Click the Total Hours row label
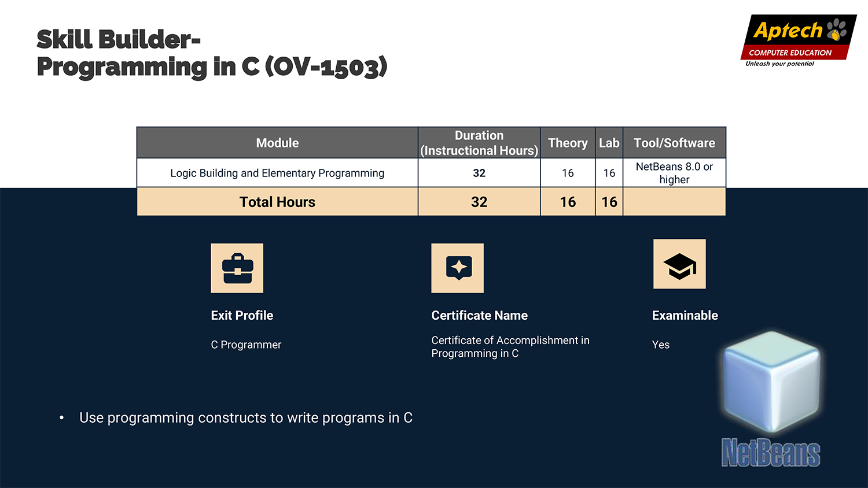Viewport: 868px width, 488px height. (x=277, y=202)
